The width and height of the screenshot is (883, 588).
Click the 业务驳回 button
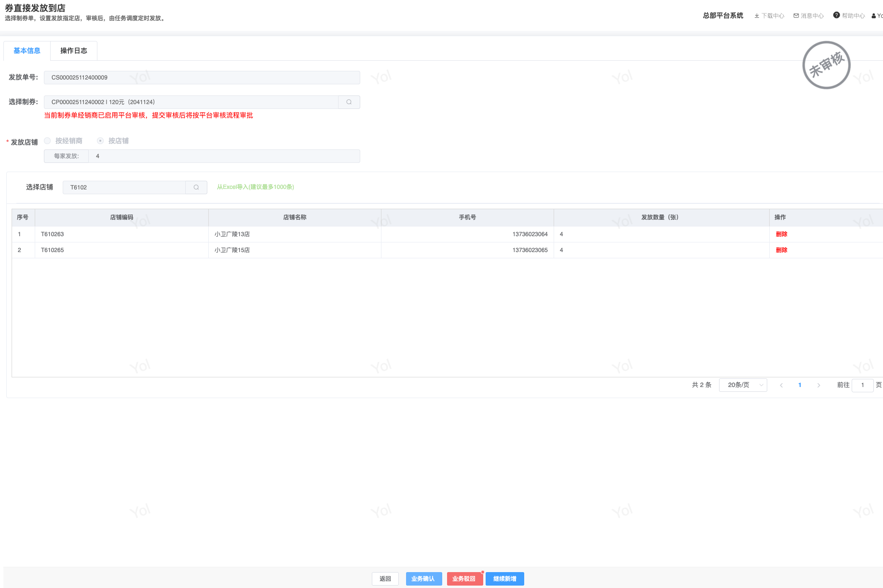point(465,579)
